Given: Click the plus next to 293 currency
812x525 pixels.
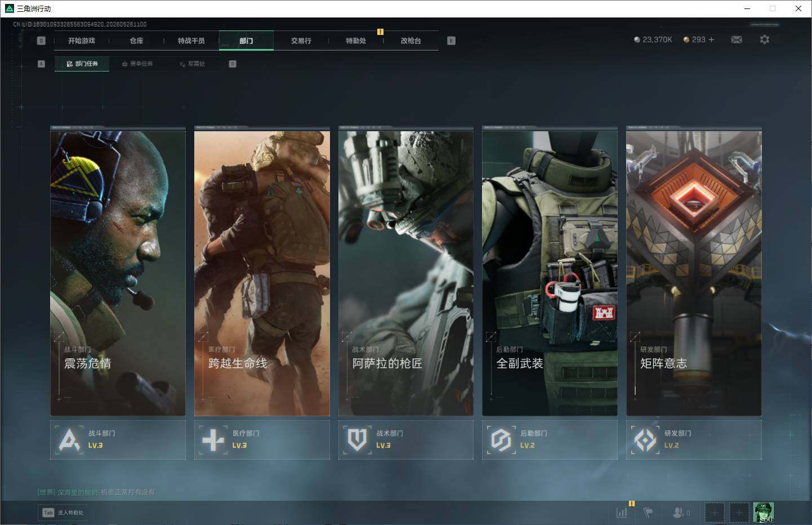Looking at the screenshot, I should (711, 39).
